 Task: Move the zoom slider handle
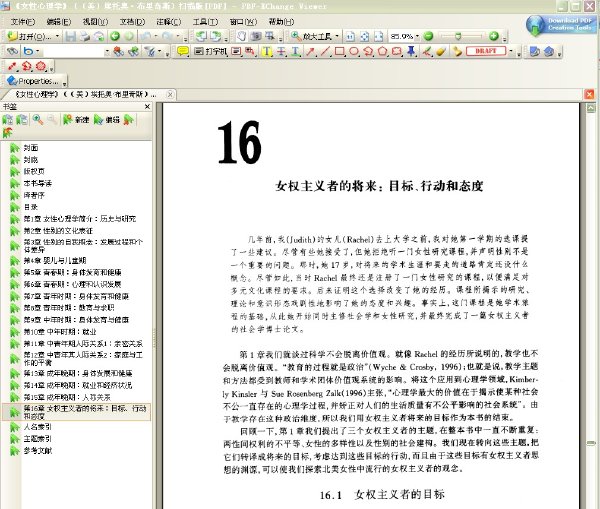(458, 36)
